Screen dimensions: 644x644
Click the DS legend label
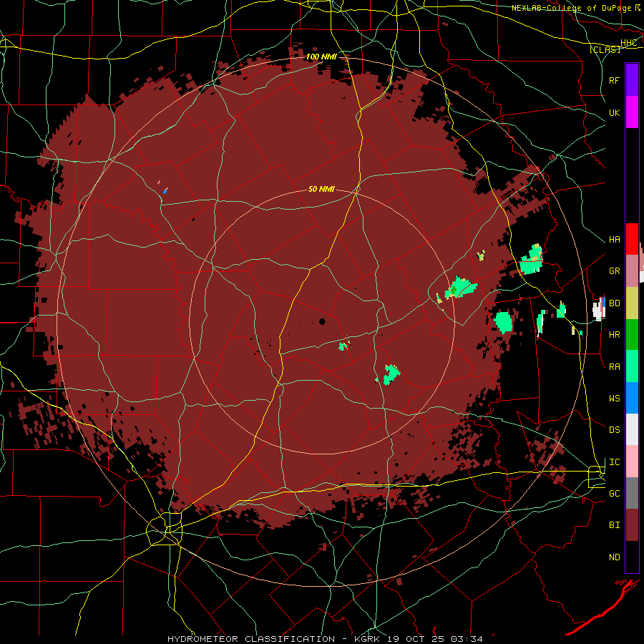tap(615, 430)
